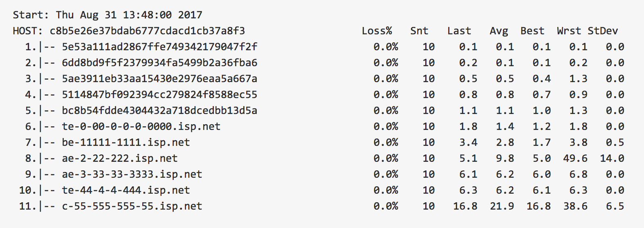
Task: Click hop 10 hostname te-44-4-4-444.isp.net
Action: coord(126,190)
